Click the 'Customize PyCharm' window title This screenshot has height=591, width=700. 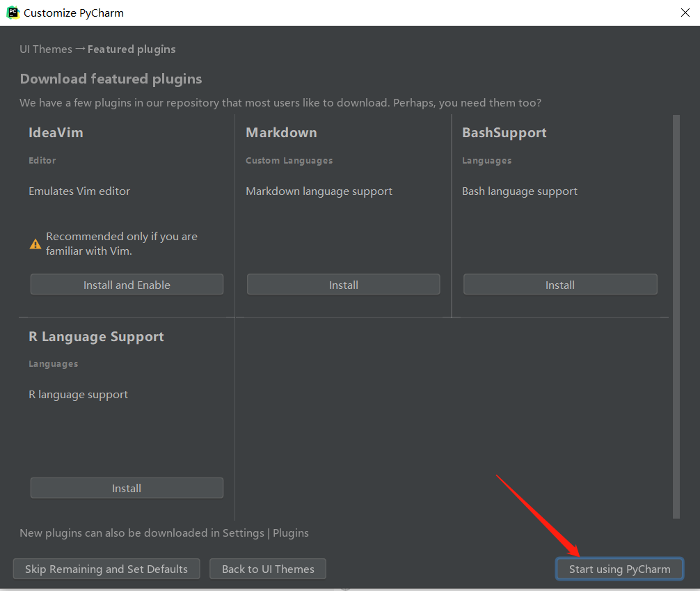pos(74,13)
